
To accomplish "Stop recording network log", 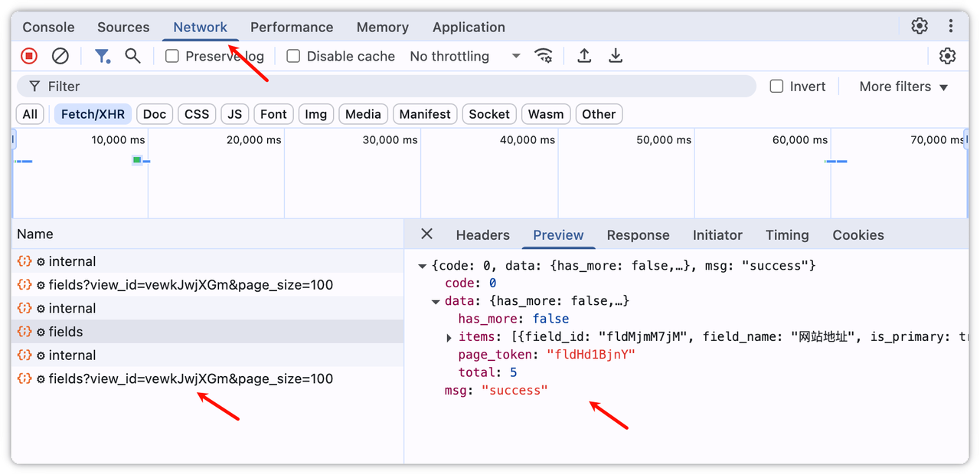I will tap(29, 56).
